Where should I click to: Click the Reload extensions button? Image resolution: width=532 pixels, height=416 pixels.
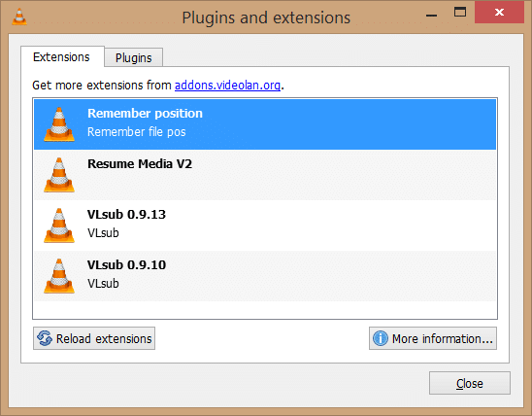click(94, 338)
